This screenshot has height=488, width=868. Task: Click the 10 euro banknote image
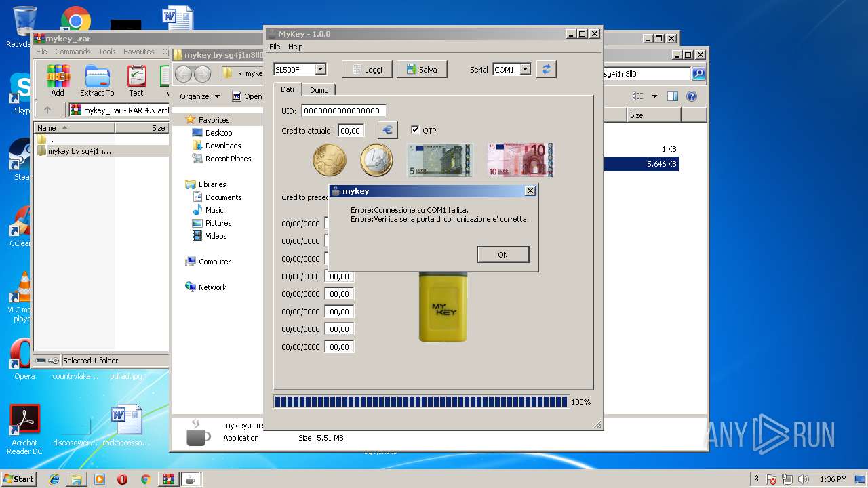coord(520,161)
